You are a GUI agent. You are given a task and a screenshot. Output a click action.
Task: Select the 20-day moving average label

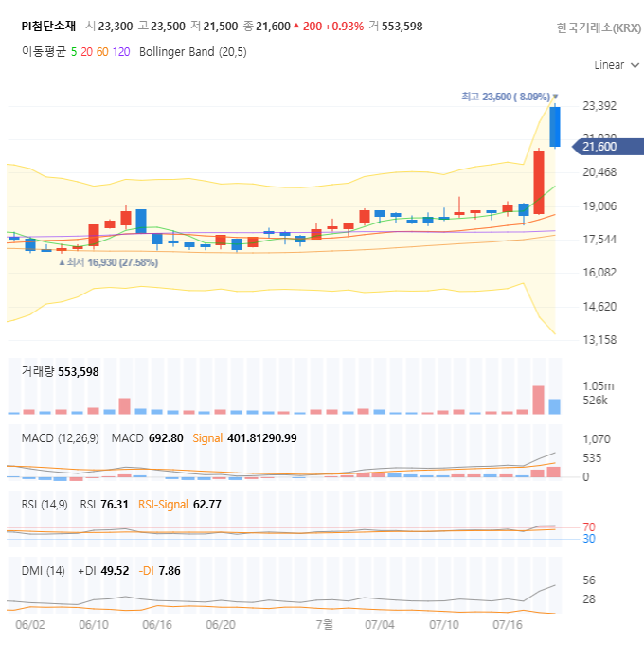[x=87, y=52]
